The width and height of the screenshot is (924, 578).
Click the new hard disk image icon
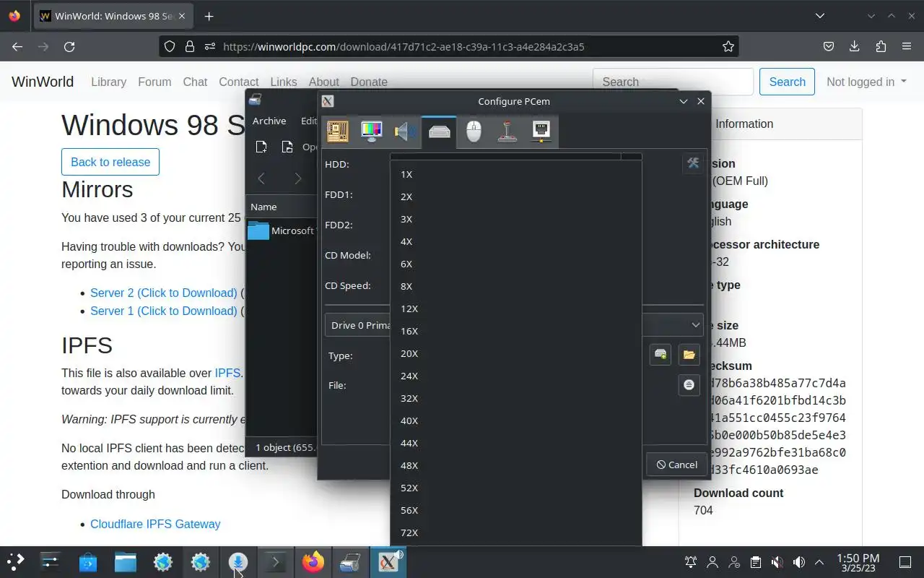pyautogui.click(x=661, y=355)
